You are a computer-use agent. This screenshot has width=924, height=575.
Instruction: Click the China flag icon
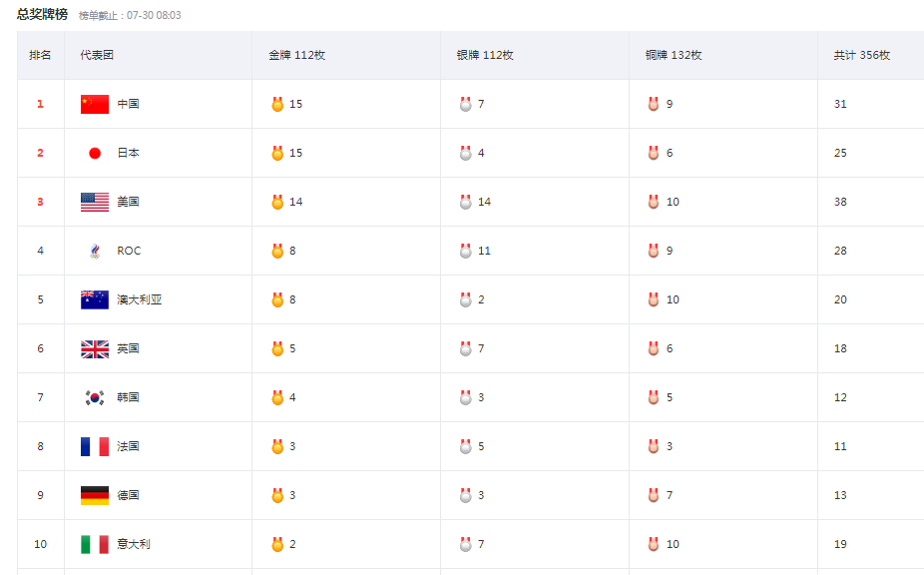tap(95, 105)
